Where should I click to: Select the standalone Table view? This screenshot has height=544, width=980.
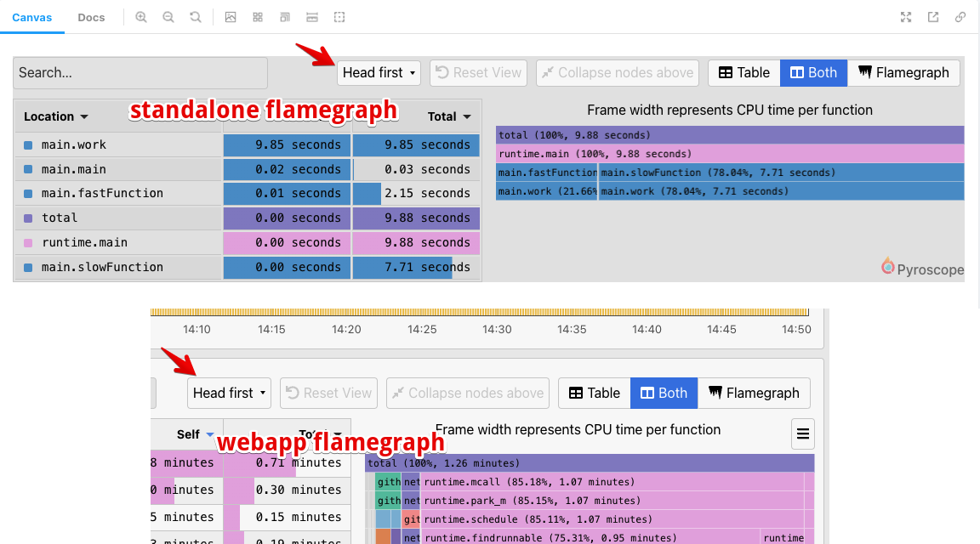(744, 73)
